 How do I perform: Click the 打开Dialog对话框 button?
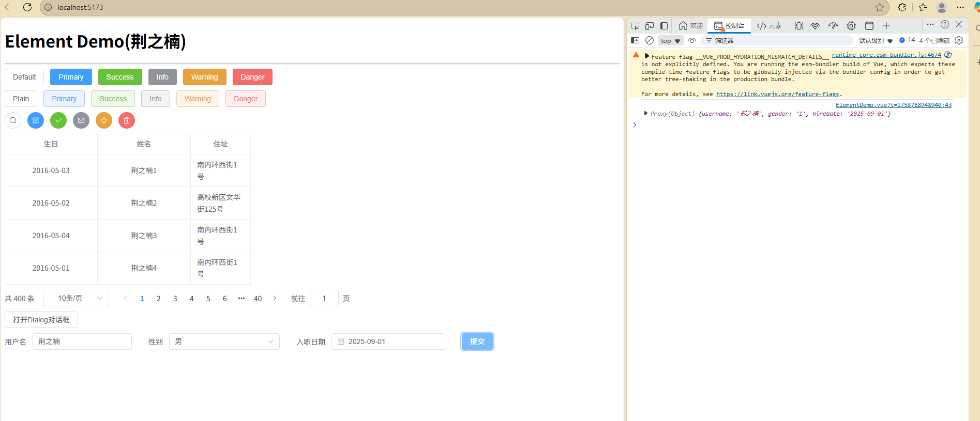click(41, 320)
